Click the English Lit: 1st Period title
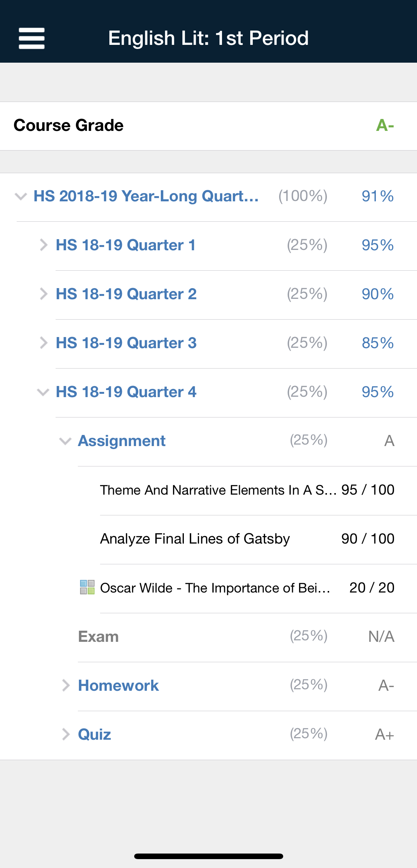 click(x=208, y=37)
